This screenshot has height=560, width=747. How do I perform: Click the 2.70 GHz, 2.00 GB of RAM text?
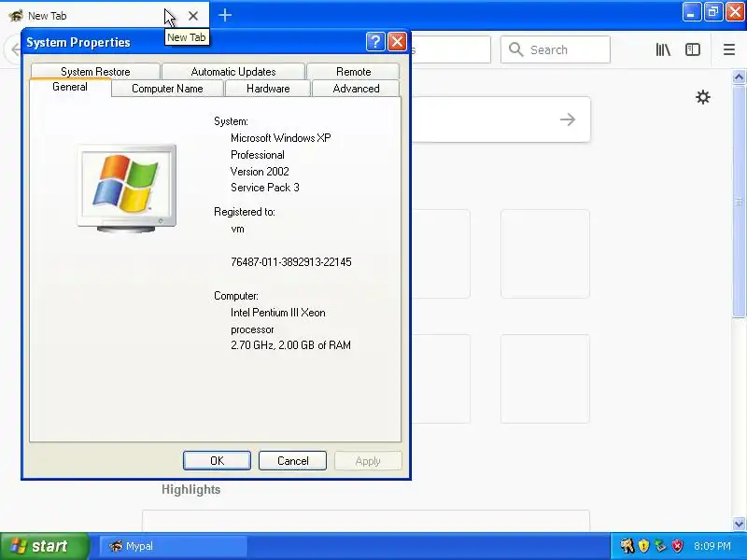click(290, 345)
